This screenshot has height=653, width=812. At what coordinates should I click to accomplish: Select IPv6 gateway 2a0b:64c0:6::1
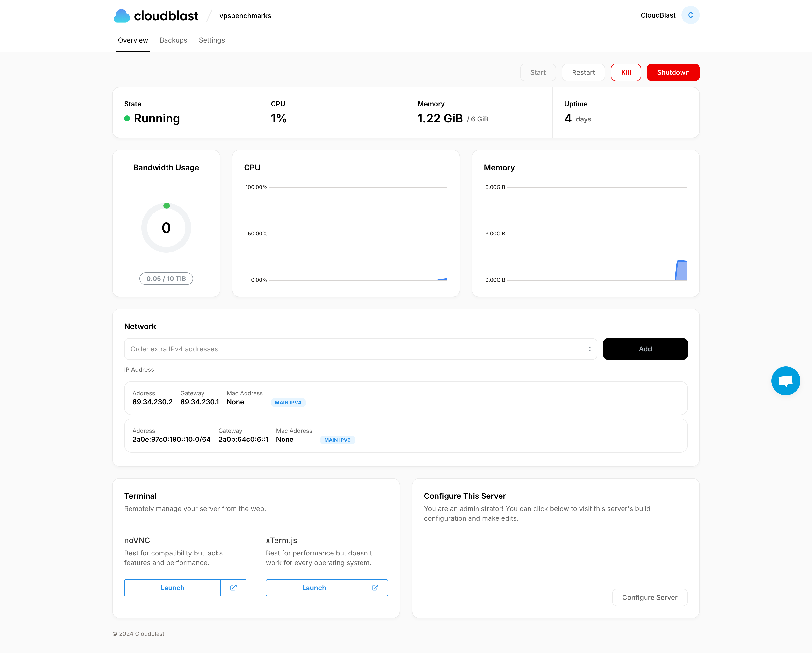(243, 439)
